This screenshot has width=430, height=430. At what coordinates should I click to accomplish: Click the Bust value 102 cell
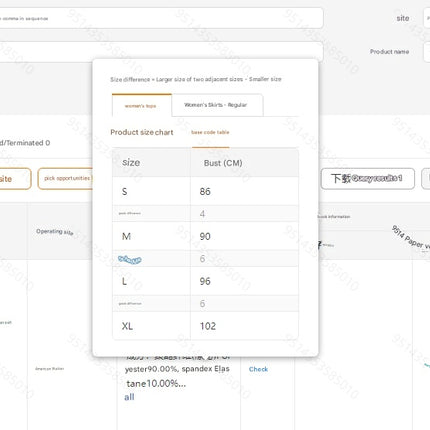[244, 326]
